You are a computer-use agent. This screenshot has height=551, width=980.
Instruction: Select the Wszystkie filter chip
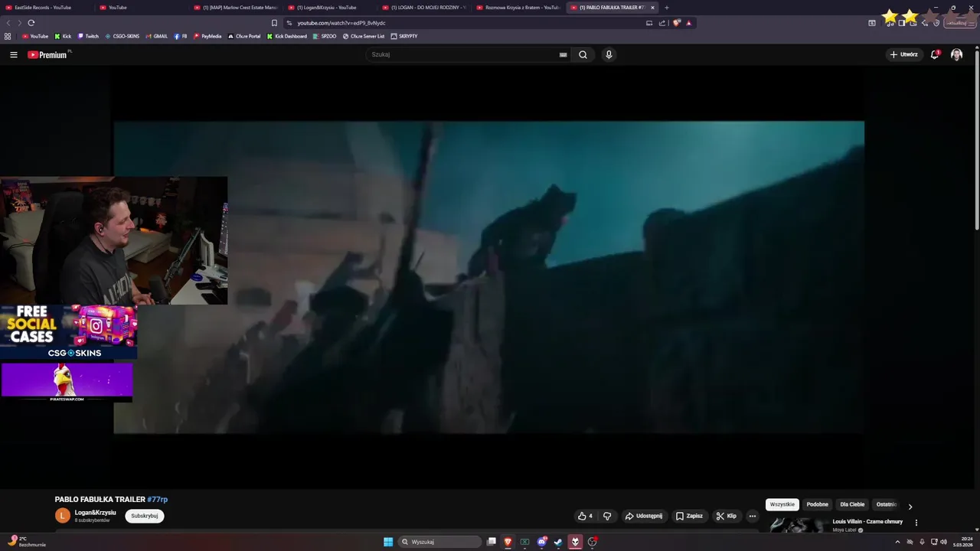782,504
